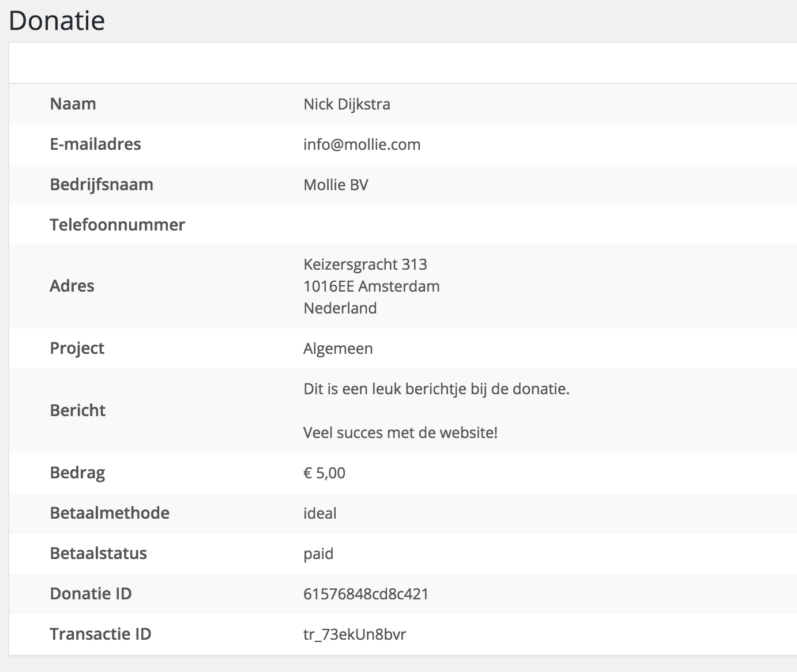Click the Telefoonnummer row label
The width and height of the screenshot is (797, 672).
click(117, 225)
